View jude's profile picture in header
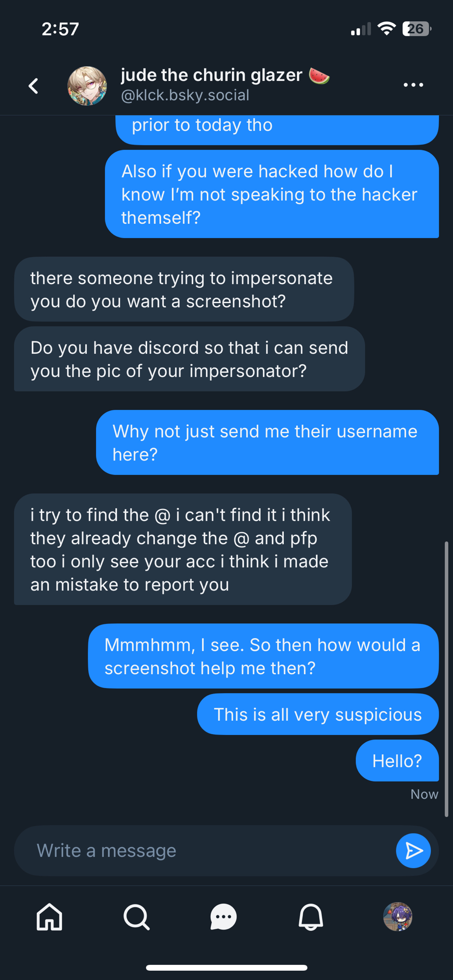The image size is (453, 980). tap(87, 86)
